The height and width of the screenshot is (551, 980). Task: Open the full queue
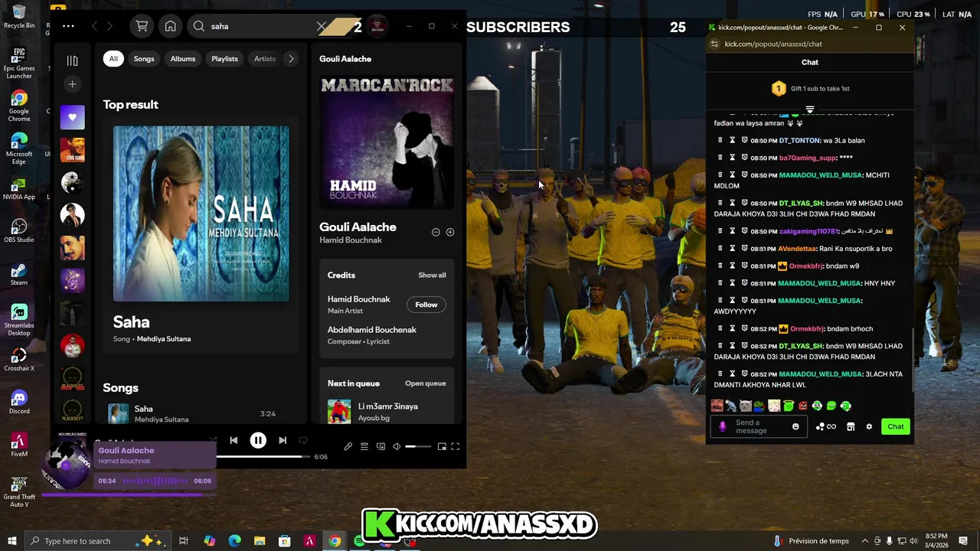coord(426,383)
